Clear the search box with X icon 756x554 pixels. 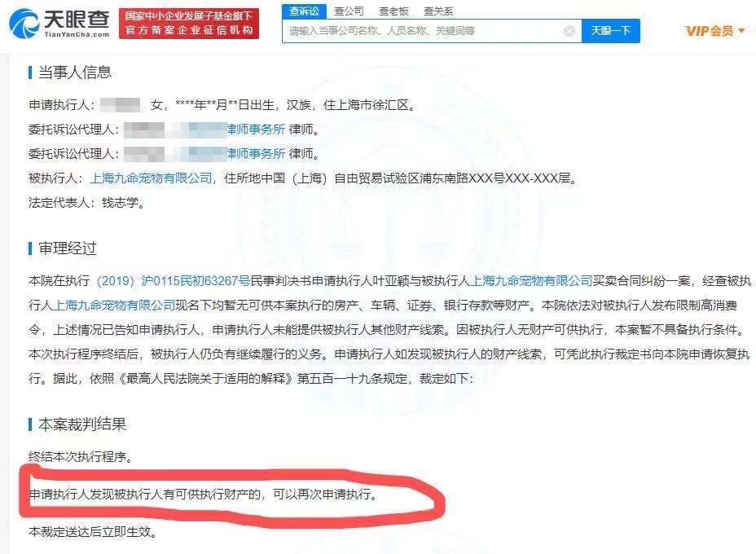(569, 31)
